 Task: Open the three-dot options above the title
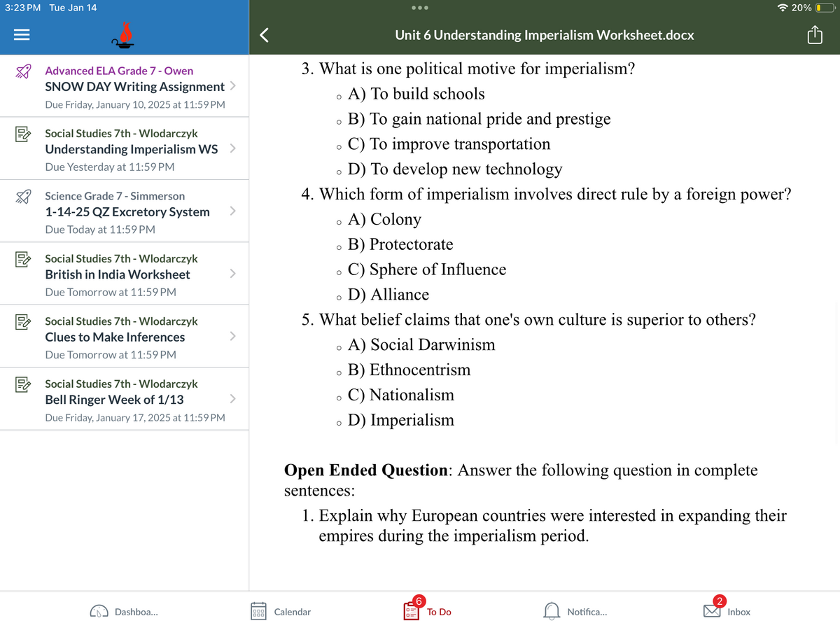420,9
